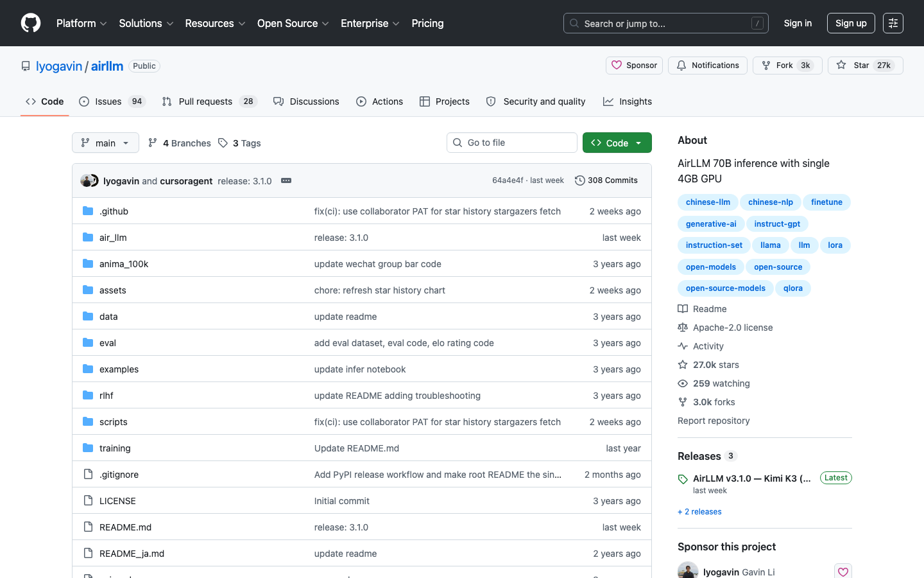Image resolution: width=924 pixels, height=578 pixels.
Task: Open the Pricing menu item
Action: coord(427,23)
